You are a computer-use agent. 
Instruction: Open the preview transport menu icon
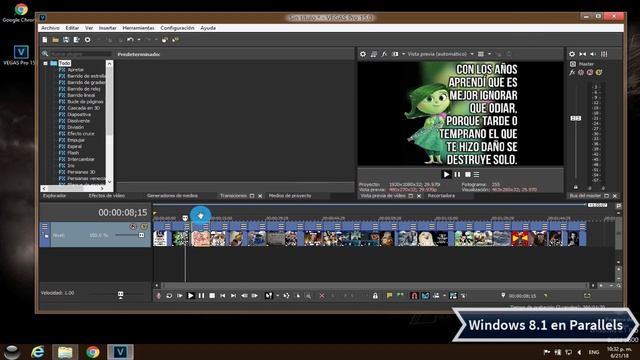(476, 174)
